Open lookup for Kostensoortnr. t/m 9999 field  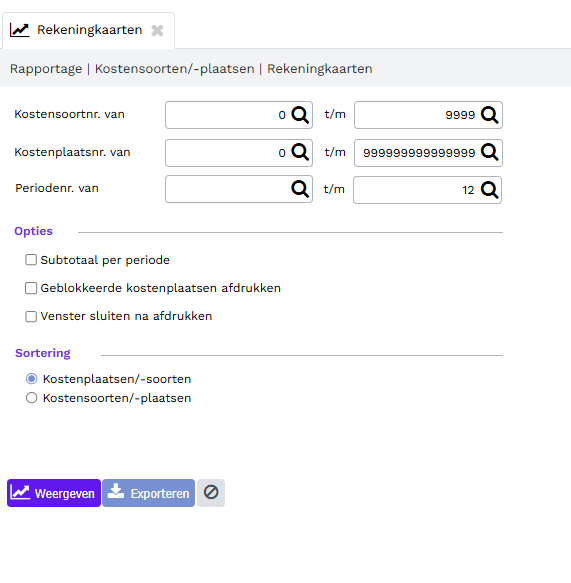490,115
